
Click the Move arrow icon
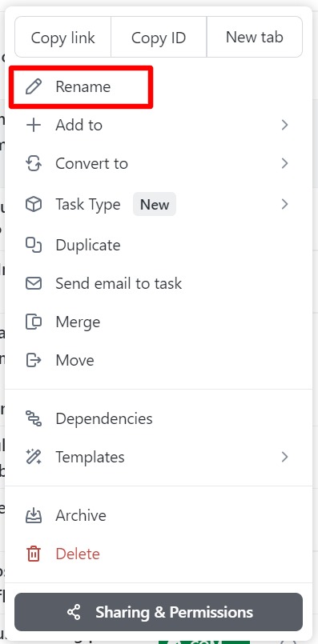[x=34, y=360]
